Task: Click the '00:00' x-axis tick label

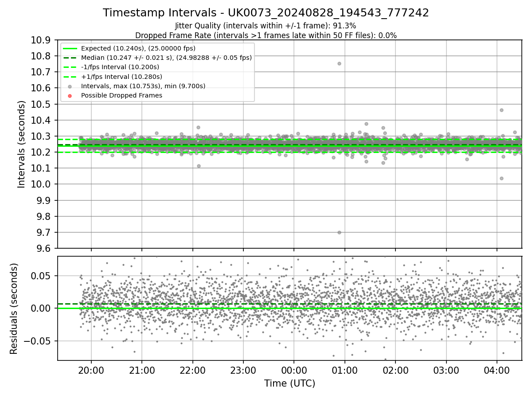Action: click(294, 370)
